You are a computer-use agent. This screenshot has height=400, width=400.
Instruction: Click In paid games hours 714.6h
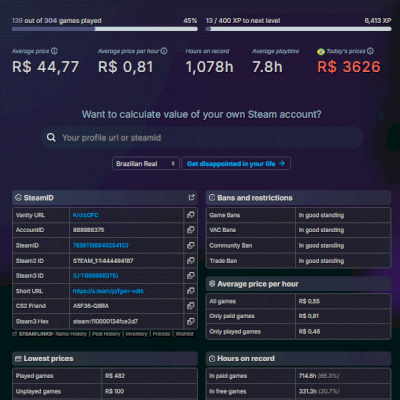tap(307, 376)
